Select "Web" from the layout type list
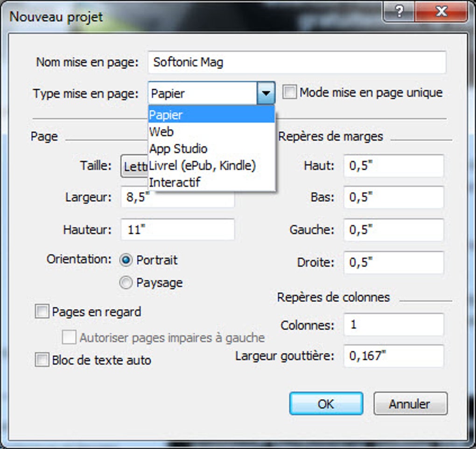Screen dimensions: 476x449 point(161,132)
